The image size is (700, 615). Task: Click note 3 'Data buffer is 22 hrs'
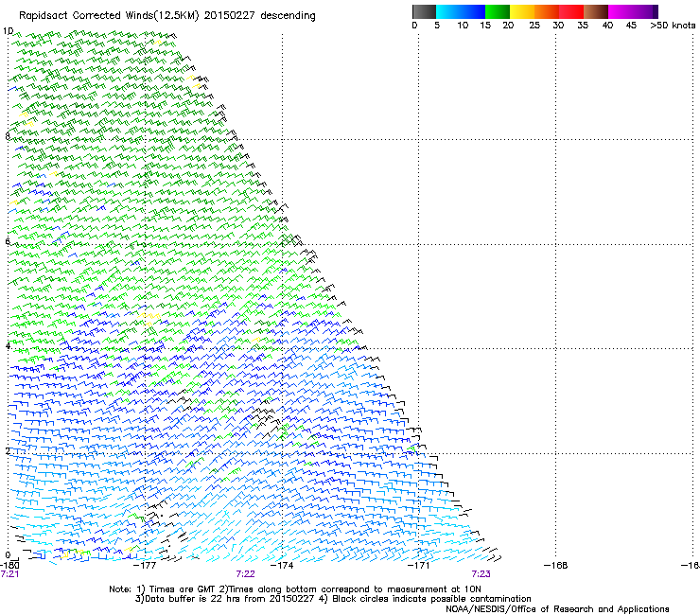(225, 599)
